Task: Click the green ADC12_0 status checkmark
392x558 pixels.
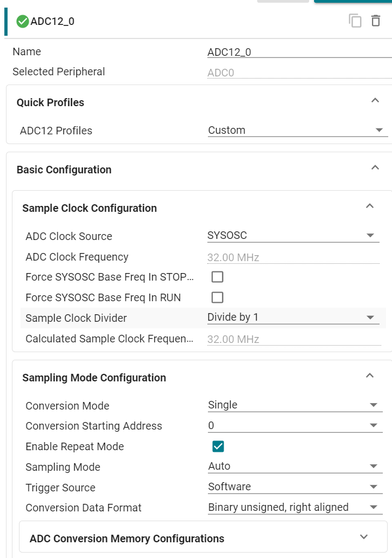Action: [x=22, y=21]
